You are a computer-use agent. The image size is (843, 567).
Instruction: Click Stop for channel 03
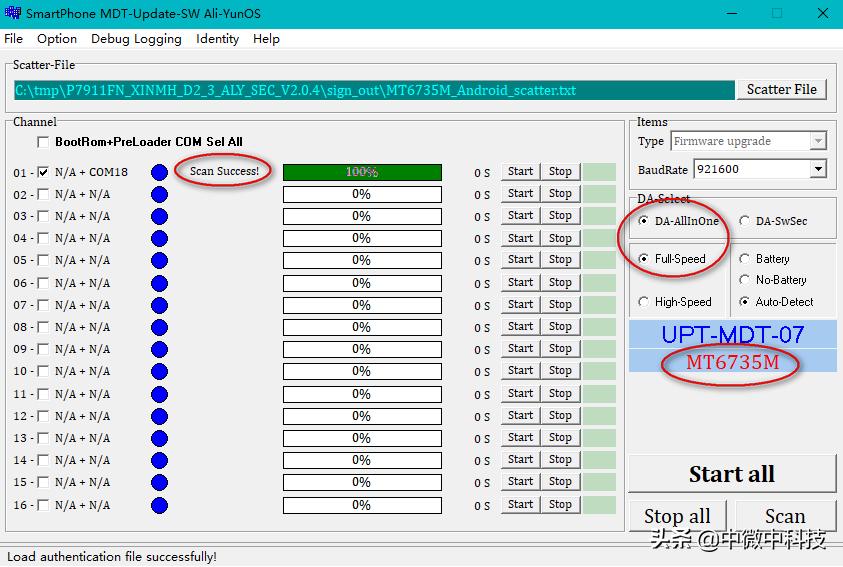tap(560, 216)
